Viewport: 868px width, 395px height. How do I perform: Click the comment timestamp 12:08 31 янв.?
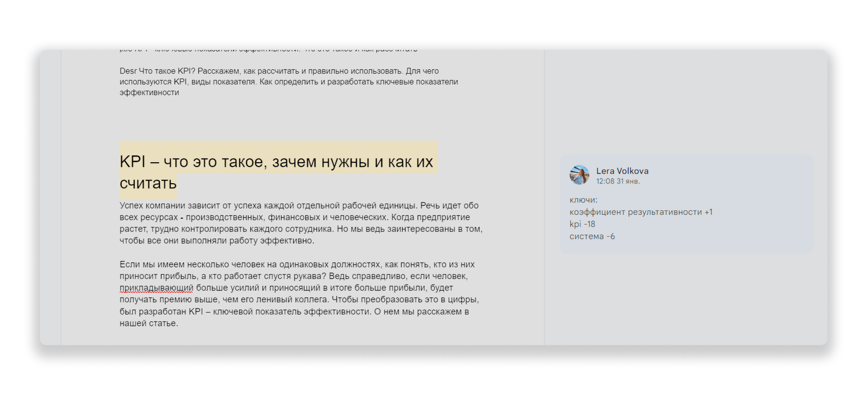tap(618, 181)
